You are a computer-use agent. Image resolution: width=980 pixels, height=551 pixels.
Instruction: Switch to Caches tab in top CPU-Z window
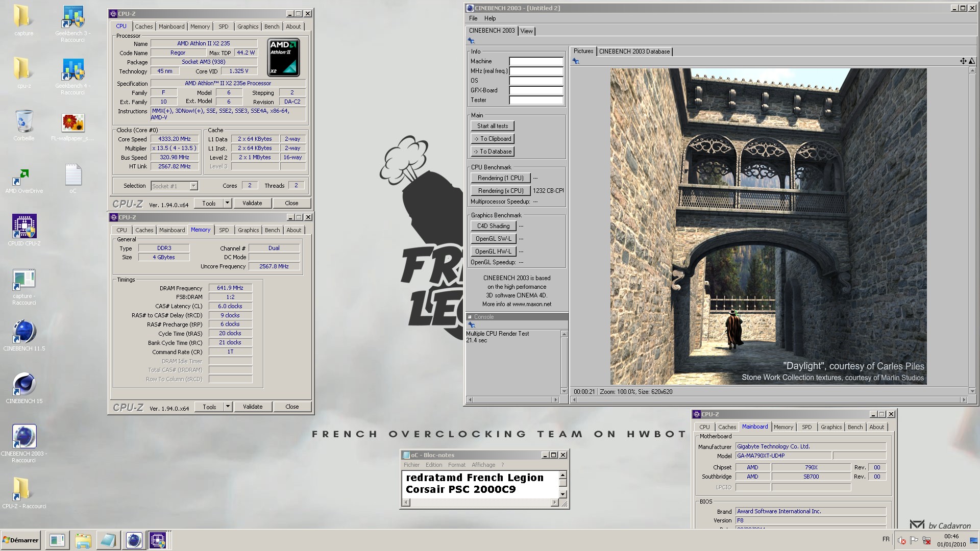coord(143,27)
